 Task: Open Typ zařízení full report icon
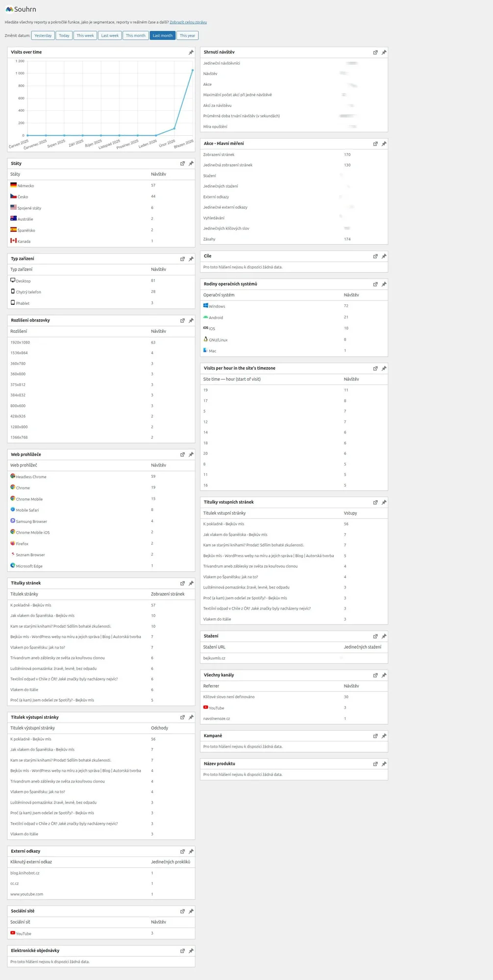pos(182,259)
